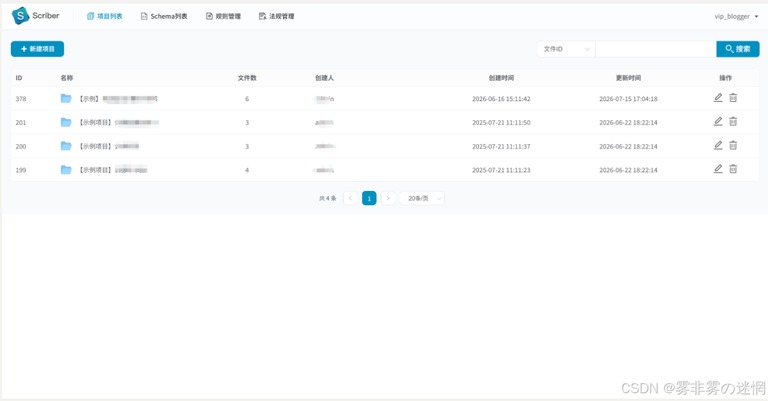The height and width of the screenshot is (401, 768).
Task: Go to next page arrow
Action: point(388,198)
